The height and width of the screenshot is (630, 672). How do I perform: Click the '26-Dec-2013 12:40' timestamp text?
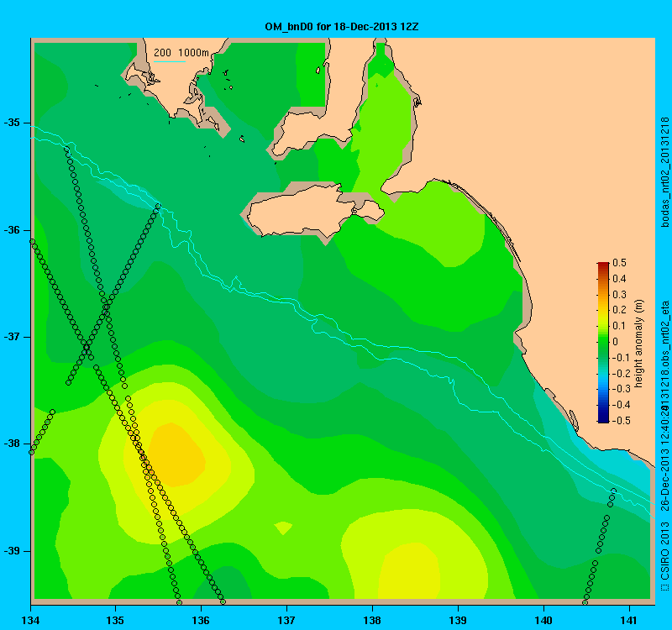pyautogui.click(x=664, y=462)
